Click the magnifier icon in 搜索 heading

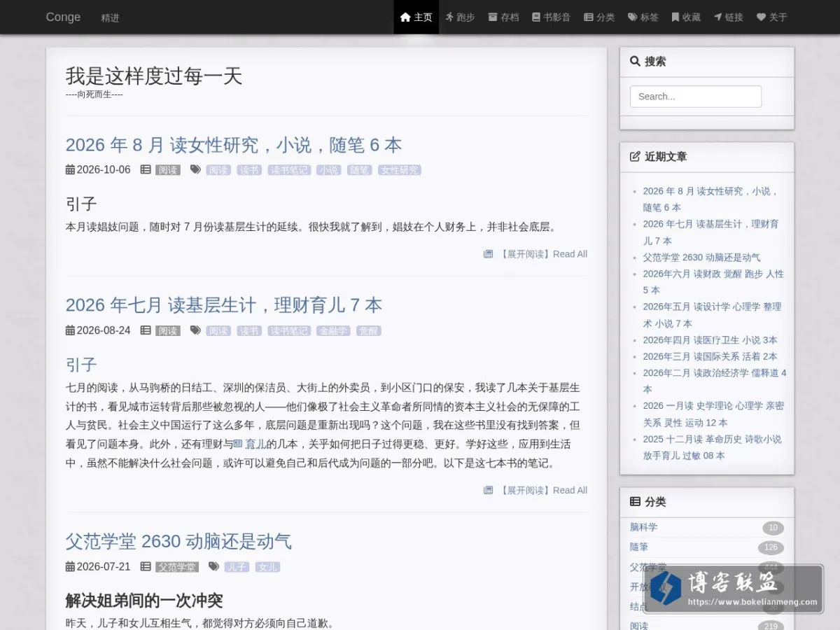coord(635,61)
